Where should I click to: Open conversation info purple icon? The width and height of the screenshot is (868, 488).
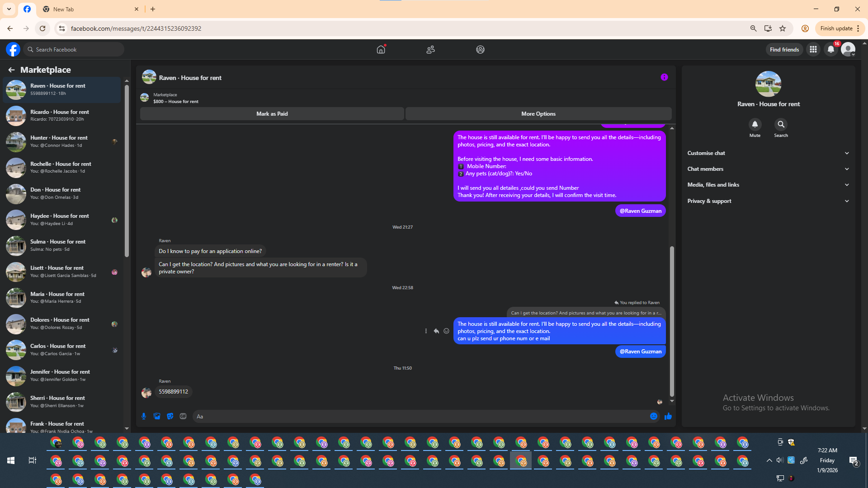pyautogui.click(x=664, y=77)
